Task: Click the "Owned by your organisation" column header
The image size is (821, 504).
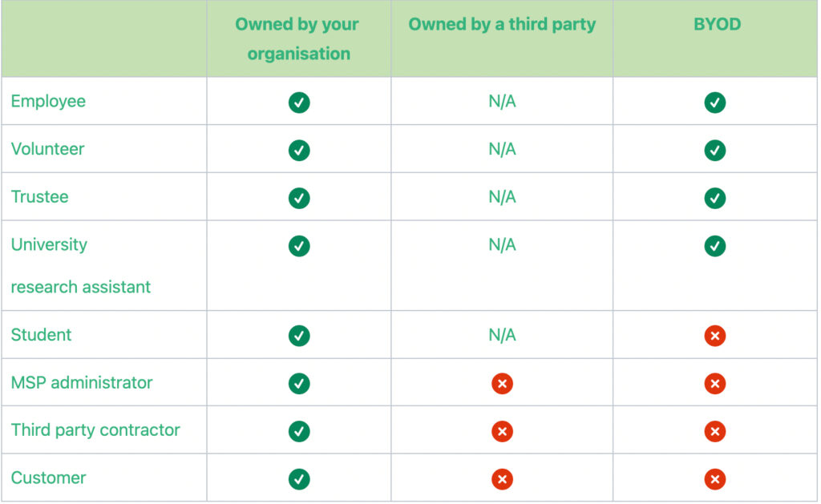Action: (x=298, y=38)
